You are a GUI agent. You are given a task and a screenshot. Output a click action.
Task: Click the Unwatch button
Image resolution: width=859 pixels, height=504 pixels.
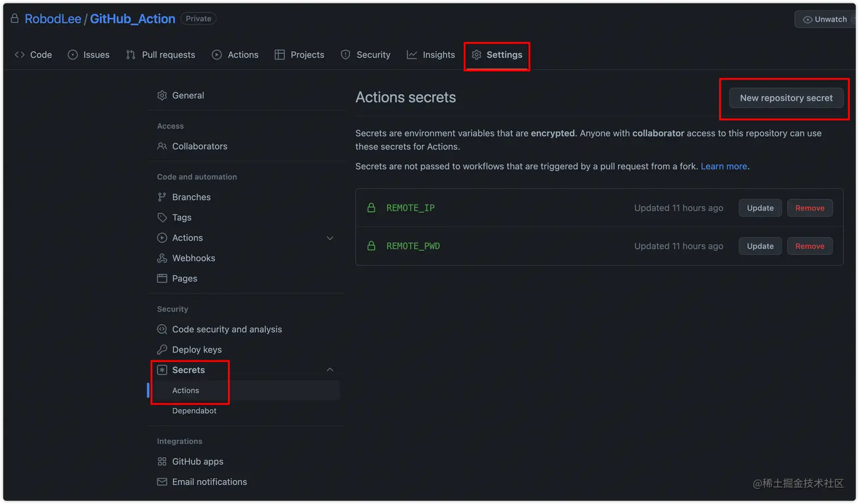pos(825,19)
